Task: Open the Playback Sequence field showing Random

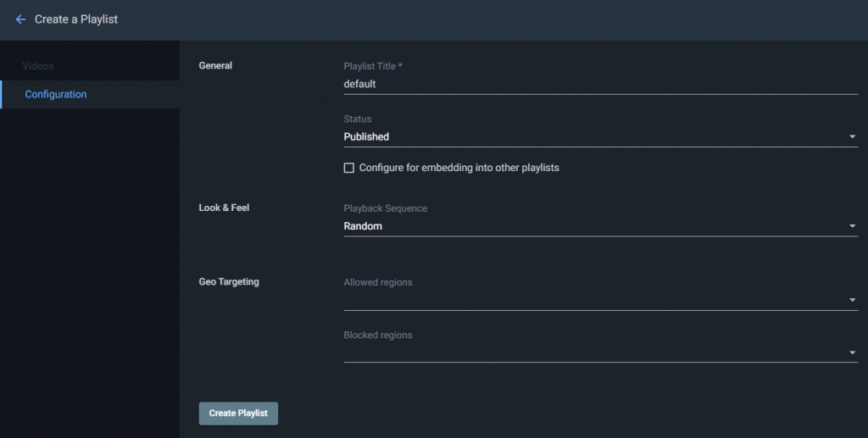Action: click(601, 225)
